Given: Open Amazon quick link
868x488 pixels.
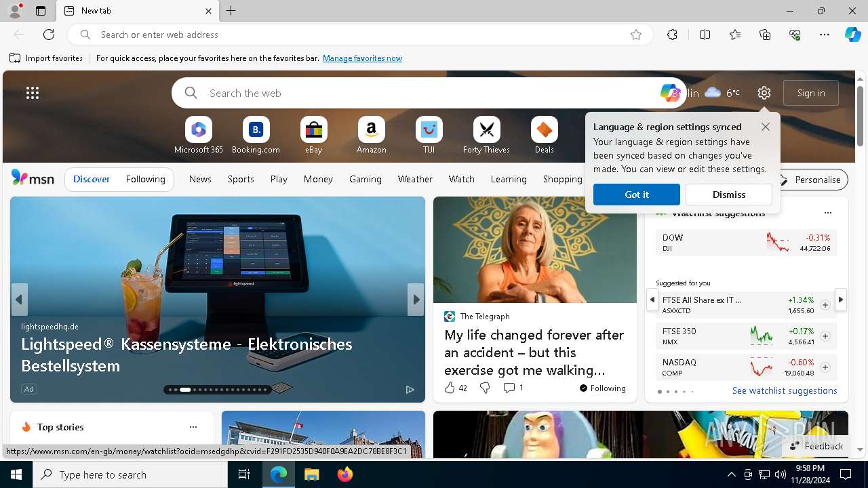Looking at the screenshot, I should (x=371, y=136).
